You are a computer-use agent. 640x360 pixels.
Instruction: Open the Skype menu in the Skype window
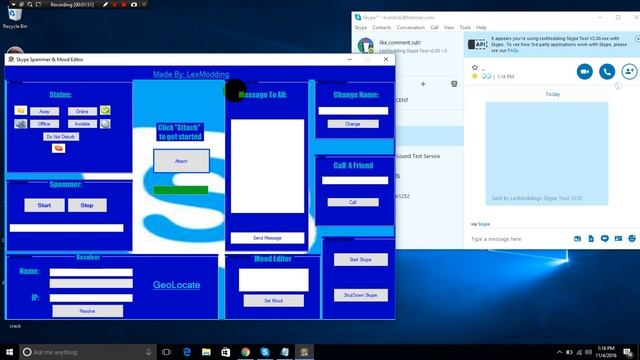[x=360, y=27]
